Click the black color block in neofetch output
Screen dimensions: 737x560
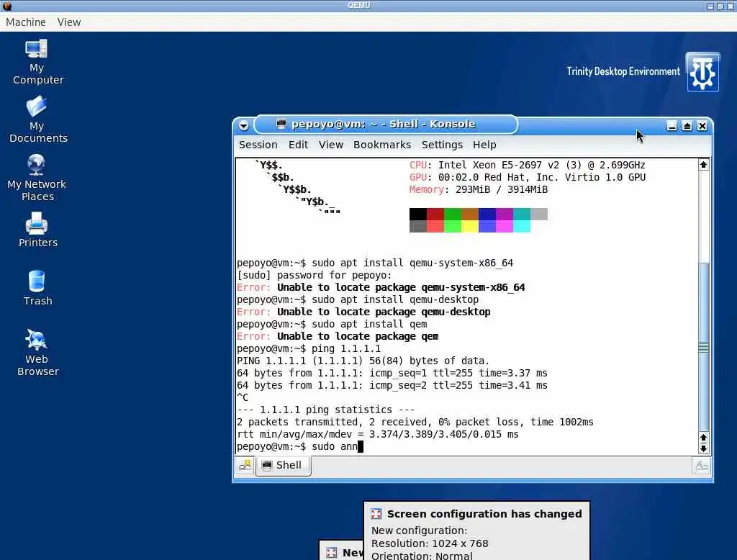pos(418,214)
